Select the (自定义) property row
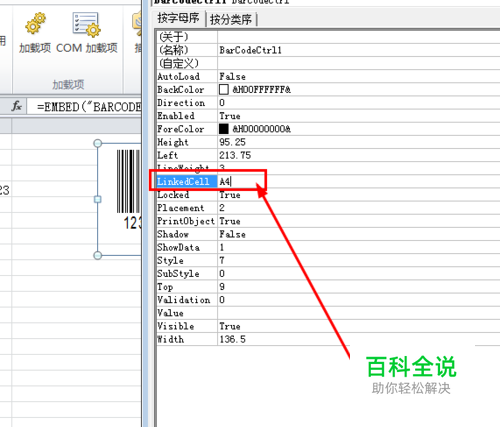The width and height of the screenshot is (500, 427). [x=328, y=63]
